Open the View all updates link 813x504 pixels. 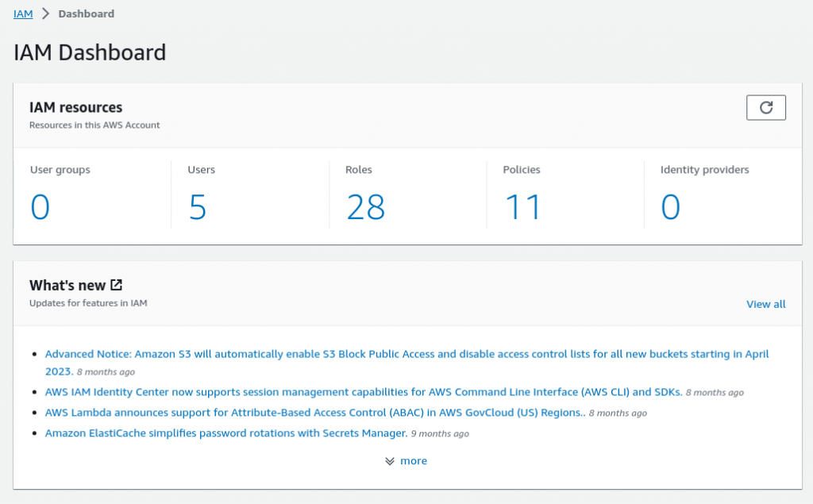click(766, 304)
